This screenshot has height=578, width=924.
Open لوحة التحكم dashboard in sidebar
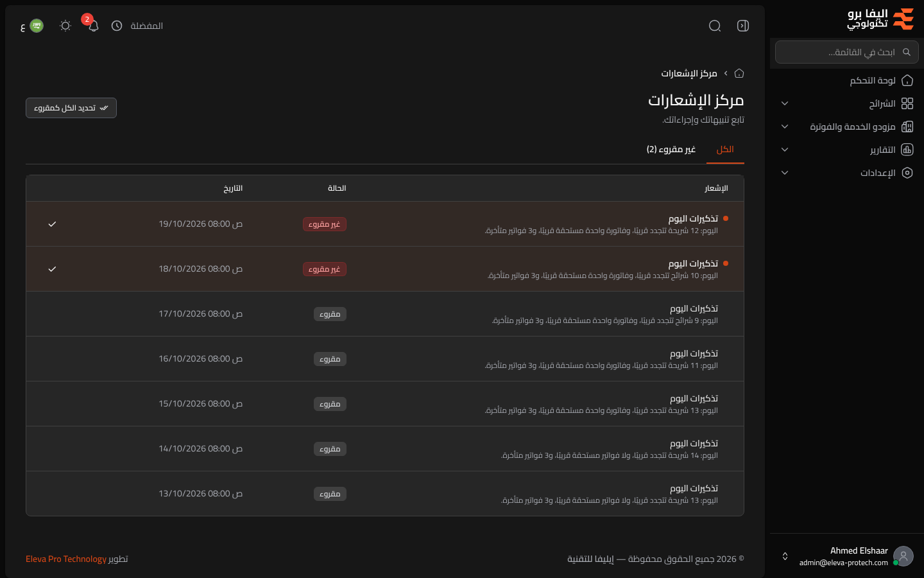[x=847, y=80]
